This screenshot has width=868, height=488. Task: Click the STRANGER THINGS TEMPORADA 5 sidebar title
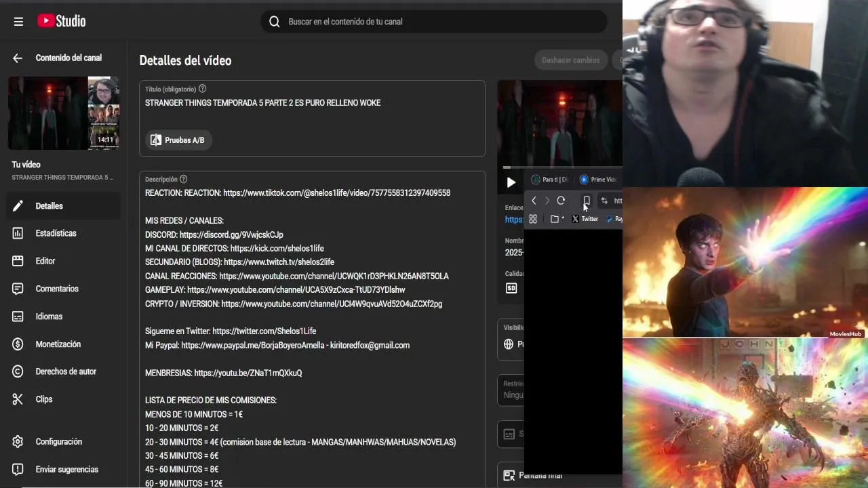(x=62, y=178)
